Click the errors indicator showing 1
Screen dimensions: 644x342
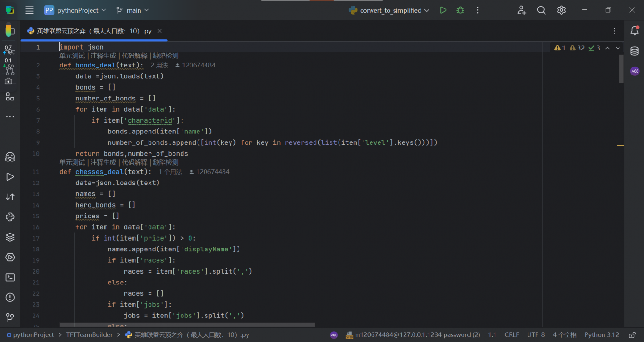[x=560, y=48]
